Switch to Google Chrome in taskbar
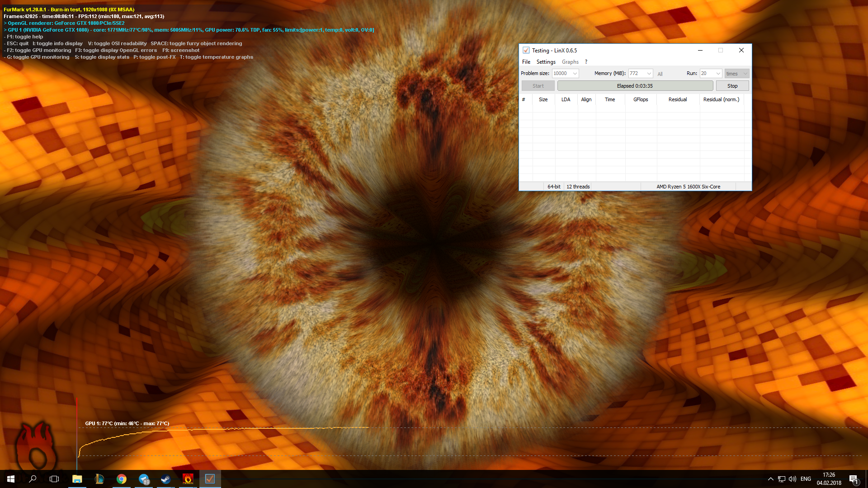This screenshot has width=868, height=488. coord(121,479)
